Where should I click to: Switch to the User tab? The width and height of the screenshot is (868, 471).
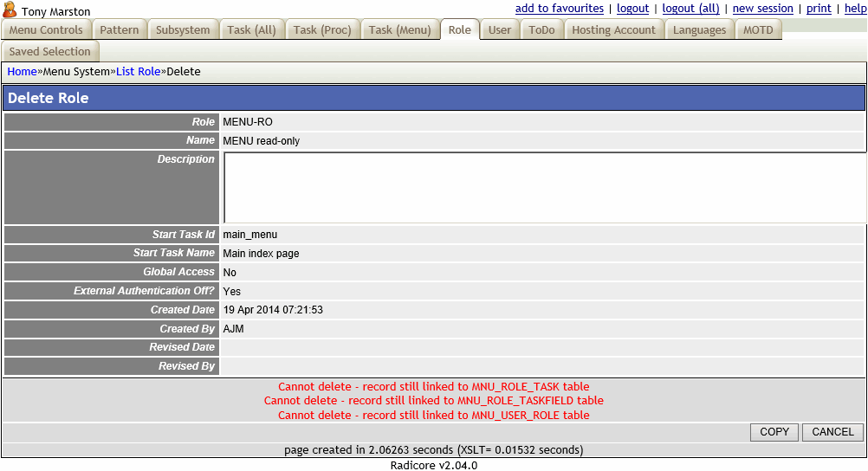pyautogui.click(x=500, y=30)
